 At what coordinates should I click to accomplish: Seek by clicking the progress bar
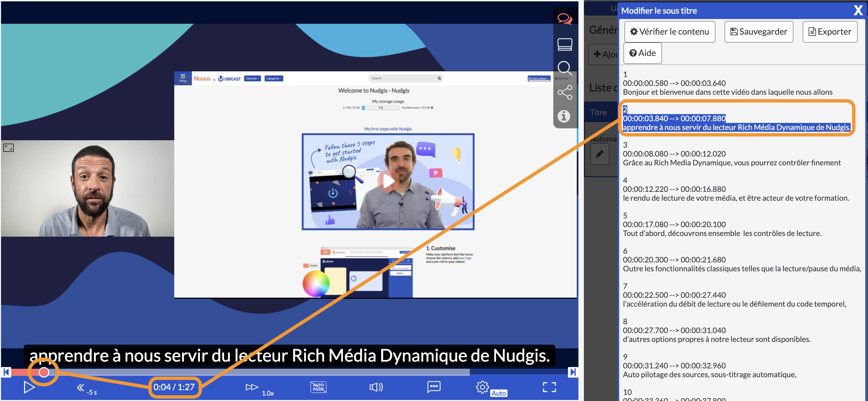290,372
